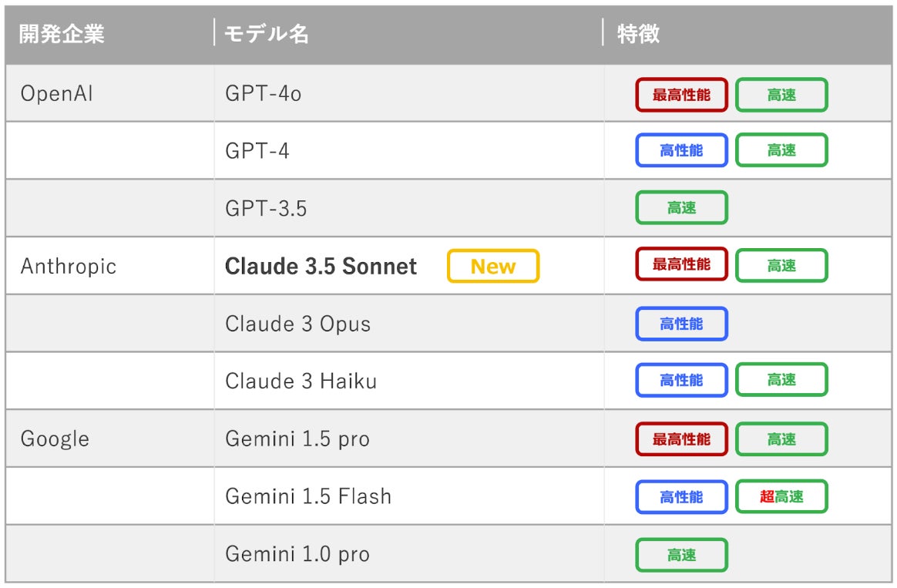Image resolution: width=897 pixels, height=588 pixels.
Task: Click the 高速 tag for Gemini 1.0 pro
Action: (x=681, y=555)
